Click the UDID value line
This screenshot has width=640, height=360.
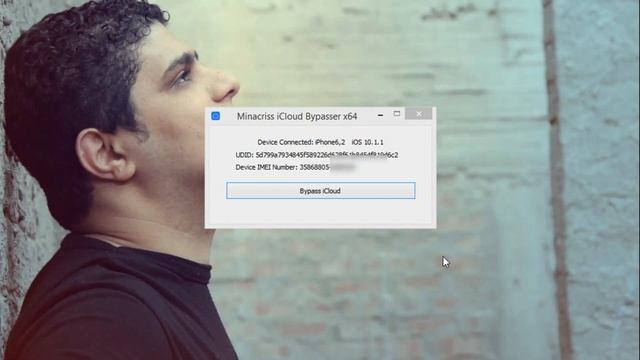pos(316,155)
